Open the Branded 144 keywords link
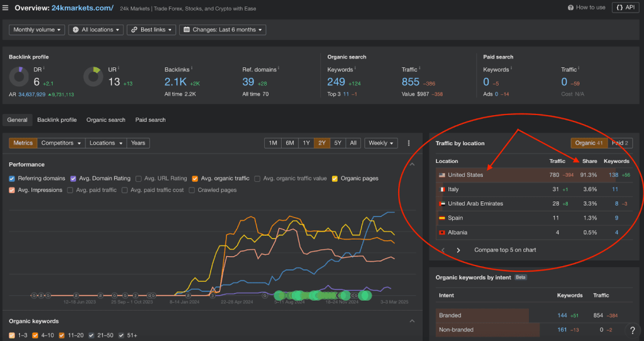The width and height of the screenshot is (644, 341). (x=562, y=316)
